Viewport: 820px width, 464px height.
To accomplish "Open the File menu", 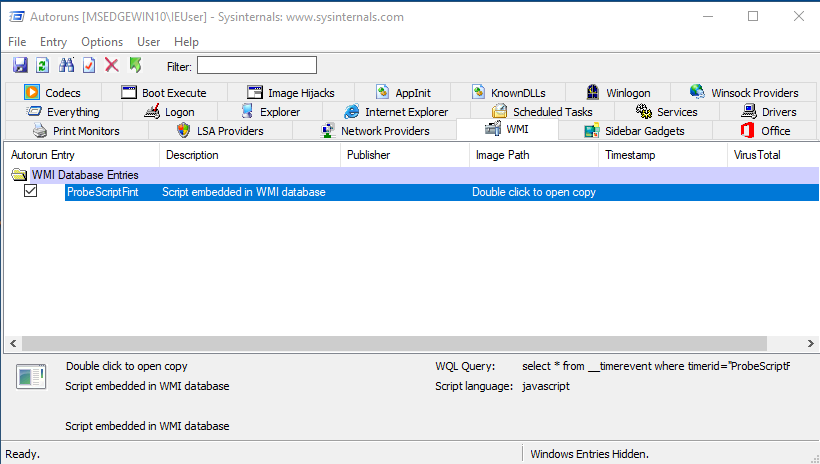I will (x=17, y=42).
